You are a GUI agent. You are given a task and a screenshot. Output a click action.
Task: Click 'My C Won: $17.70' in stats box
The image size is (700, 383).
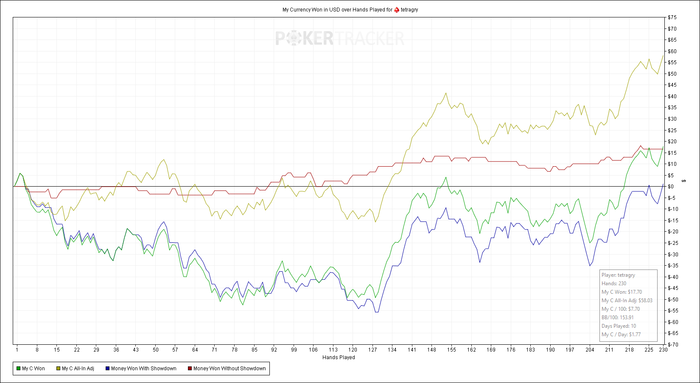(x=622, y=292)
